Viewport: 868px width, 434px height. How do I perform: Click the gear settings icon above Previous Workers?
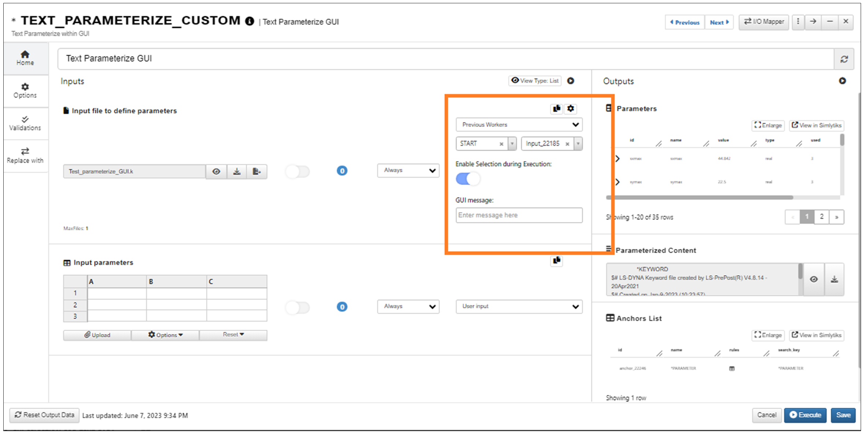[x=570, y=108]
